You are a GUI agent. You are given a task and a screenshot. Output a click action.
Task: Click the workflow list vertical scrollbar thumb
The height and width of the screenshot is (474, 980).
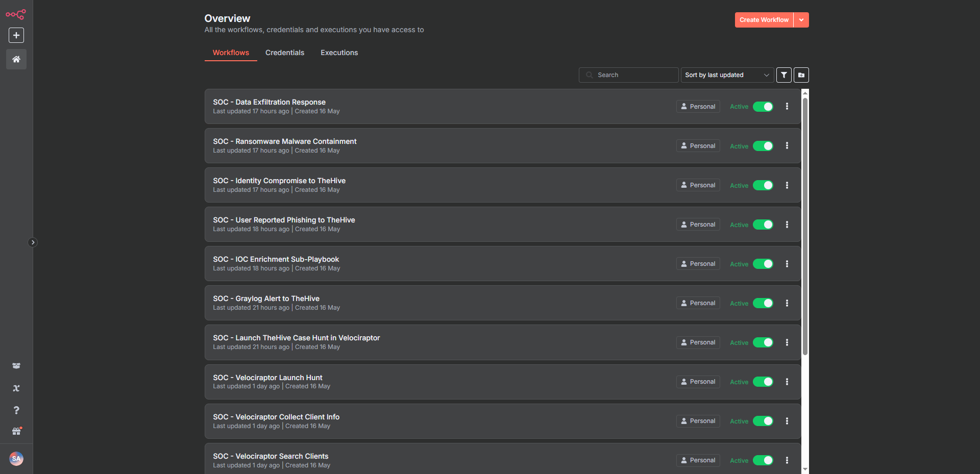pyautogui.click(x=805, y=227)
